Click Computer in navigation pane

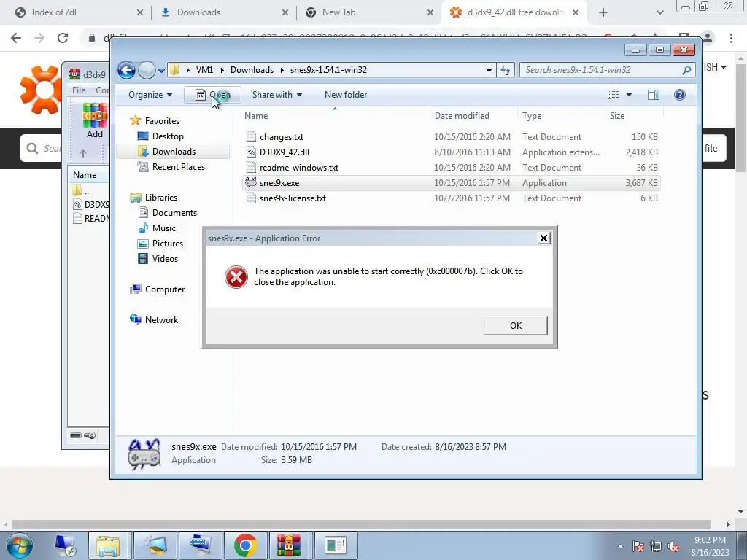point(164,289)
